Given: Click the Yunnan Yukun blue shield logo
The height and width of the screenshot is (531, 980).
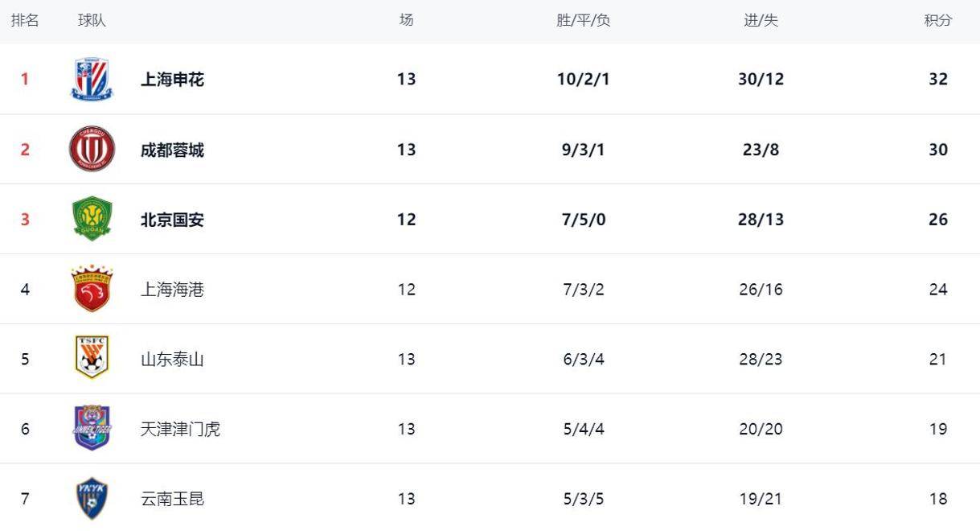Looking at the screenshot, I should click(92, 498).
